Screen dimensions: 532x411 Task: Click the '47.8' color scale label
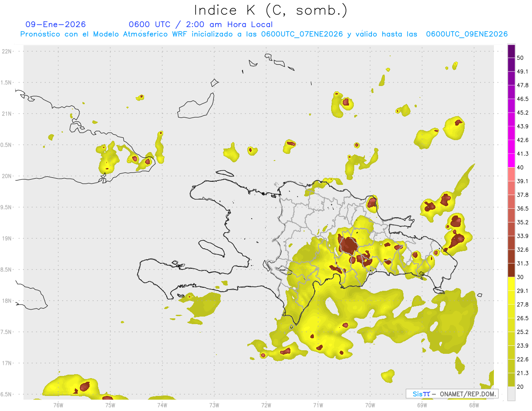point(523,85)
